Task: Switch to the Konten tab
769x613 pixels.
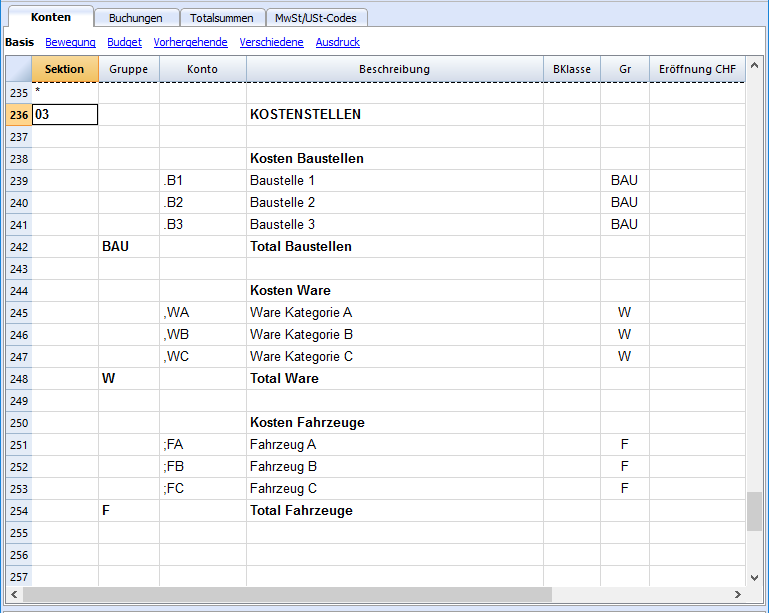Action: pyautogui.click(x=51, y=17)
